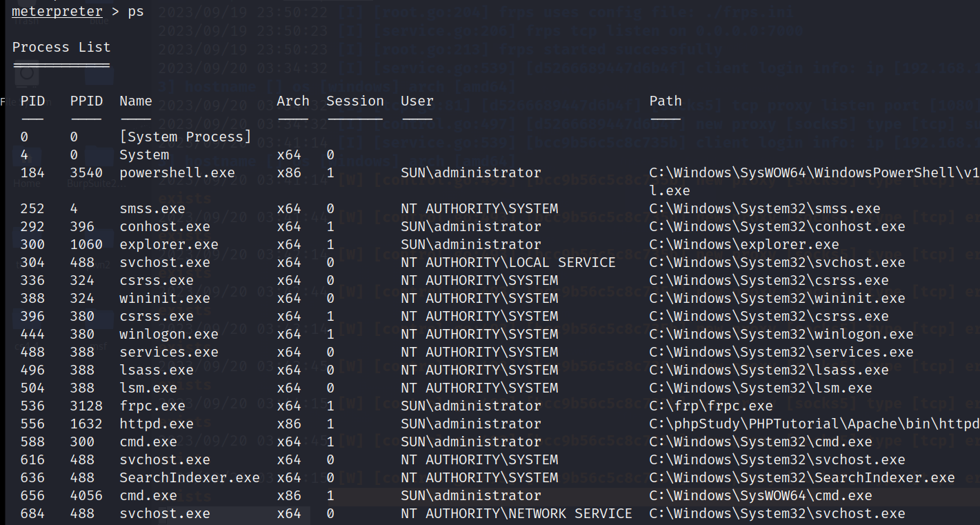Click "x86" arch in the httpd.exe row
Image resolution: width=980 pixels, height=525 pixels.
point(289,424)
